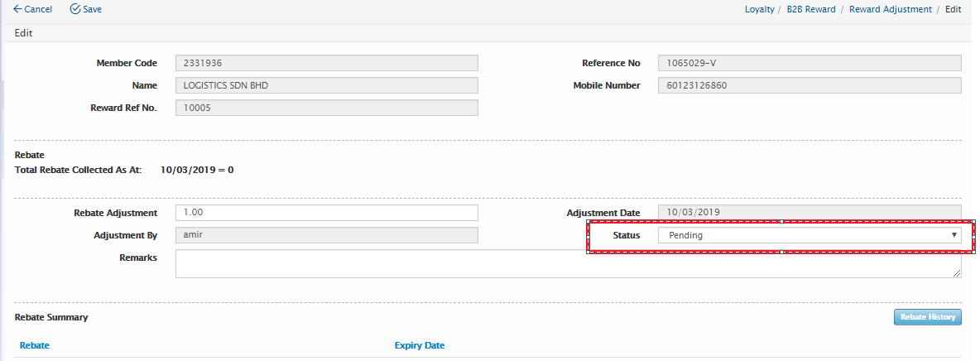Select the Reward Ref No. field
This screenshot has height=361, width=980.
click(x=327, y=108)
